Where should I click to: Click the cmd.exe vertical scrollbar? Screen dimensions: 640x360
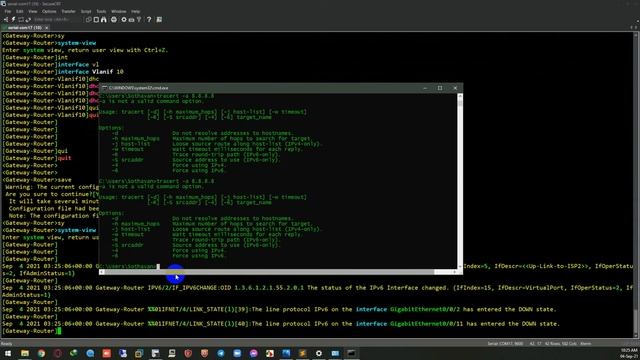coord(460,181)
